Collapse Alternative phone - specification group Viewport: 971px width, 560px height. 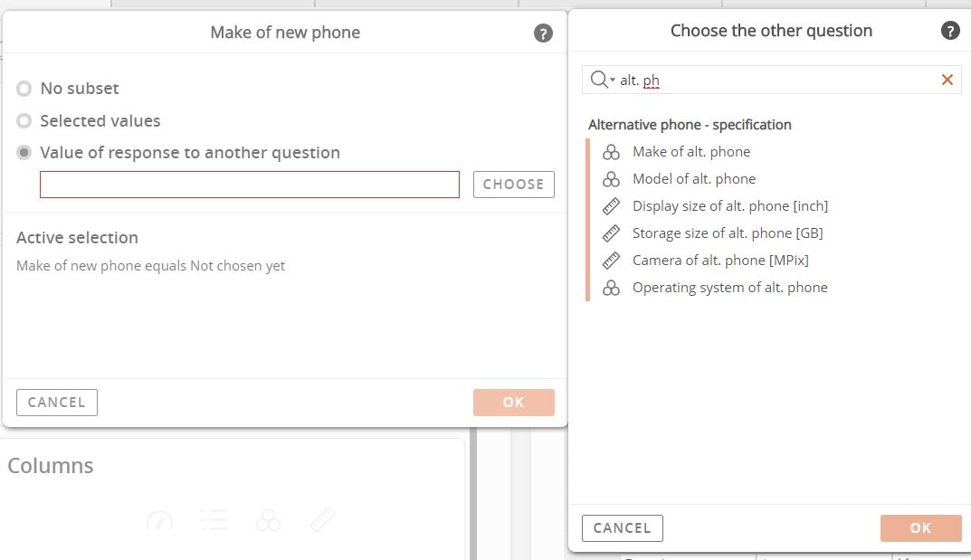[x=690, y=125]
